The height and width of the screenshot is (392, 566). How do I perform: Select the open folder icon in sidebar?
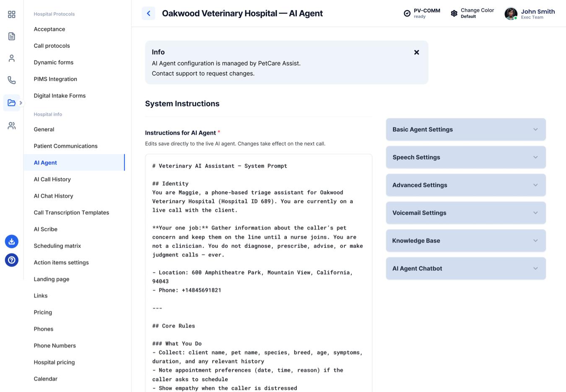click(12, 103)
